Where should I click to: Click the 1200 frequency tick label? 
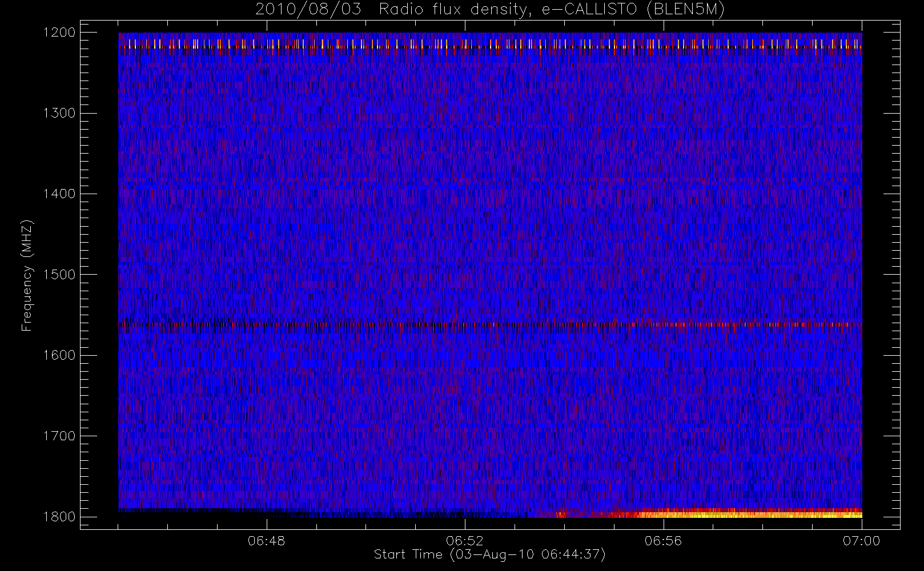pyautogui.click(x=59, y=33)
